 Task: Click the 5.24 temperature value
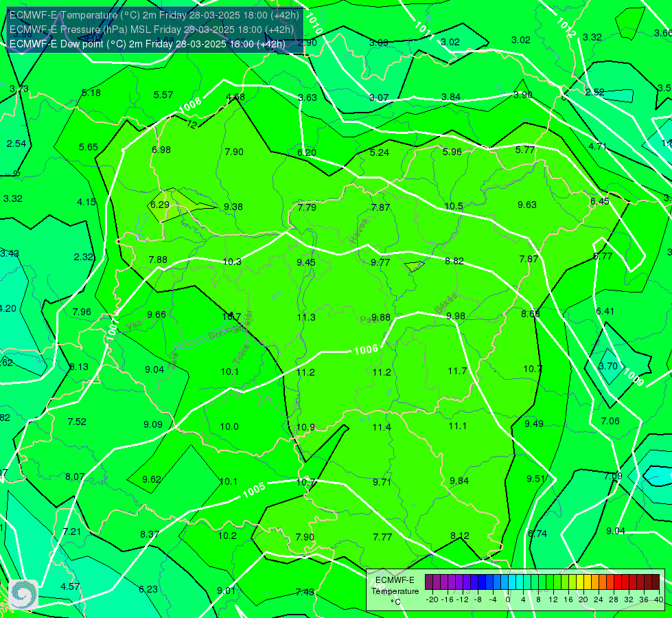[380, 152]
